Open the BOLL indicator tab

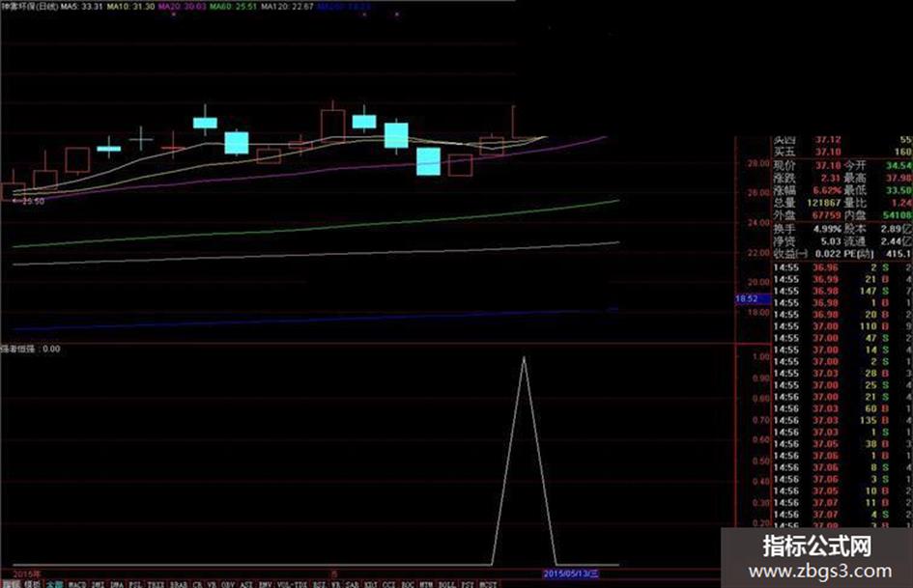pos(446,584)
